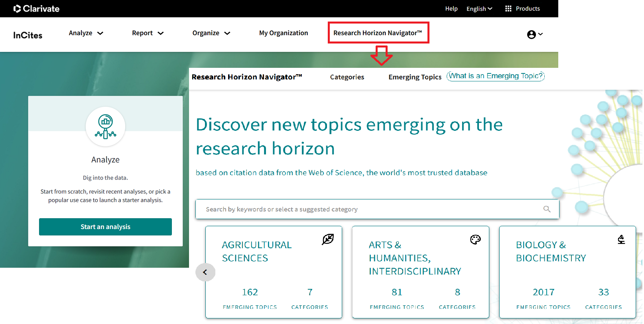Open the Biology & Biochemistry card

tap(567, 272)
